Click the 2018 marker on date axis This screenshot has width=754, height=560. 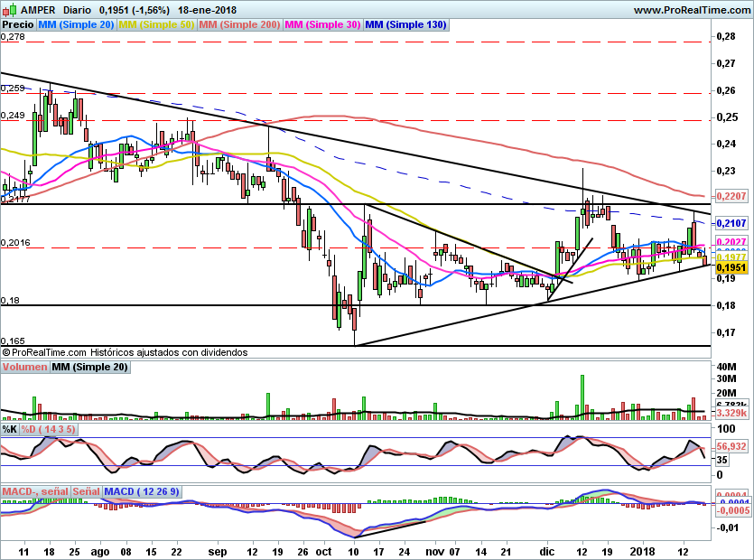[x=643, y=549]
